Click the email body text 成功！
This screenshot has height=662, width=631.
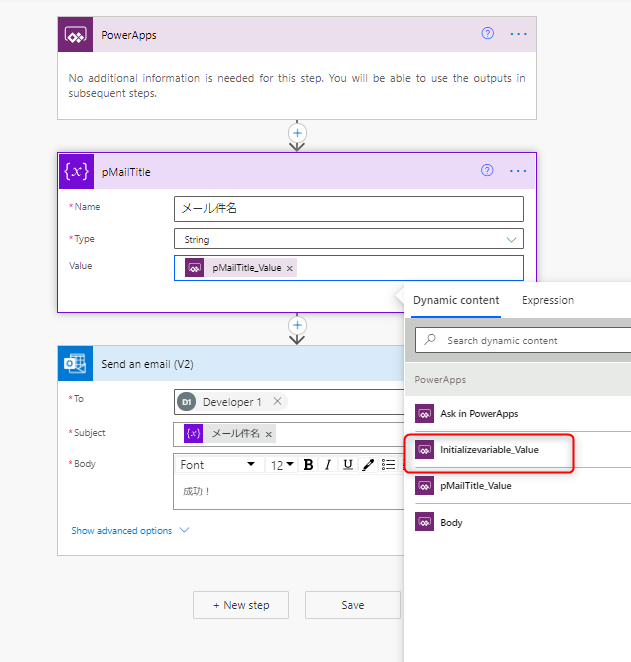[197, 491]
